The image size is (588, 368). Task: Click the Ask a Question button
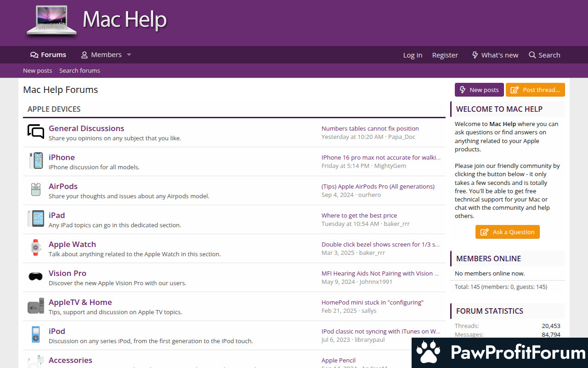[x=507, y=232]
